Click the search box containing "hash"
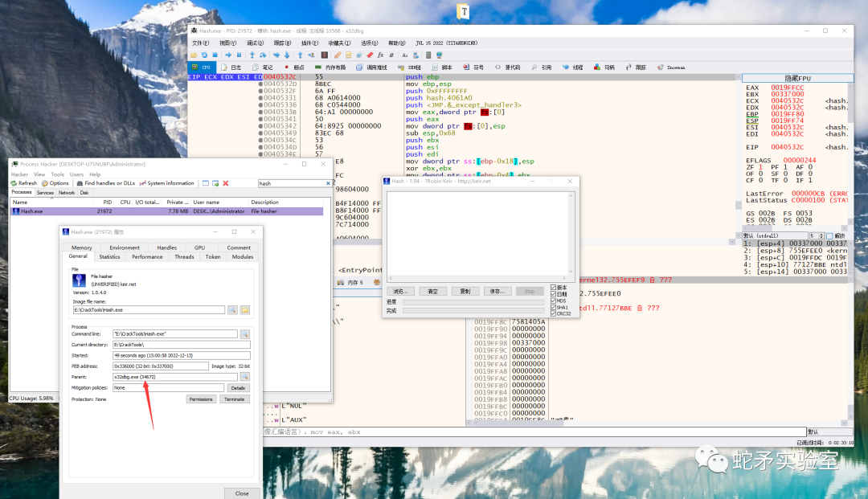Image resolution: width=868 pixels, height=499 pixels. coord(289,183)
